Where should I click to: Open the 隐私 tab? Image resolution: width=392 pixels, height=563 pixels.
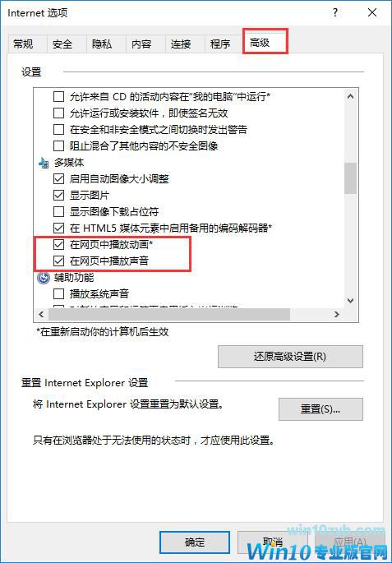click(102, 44)
